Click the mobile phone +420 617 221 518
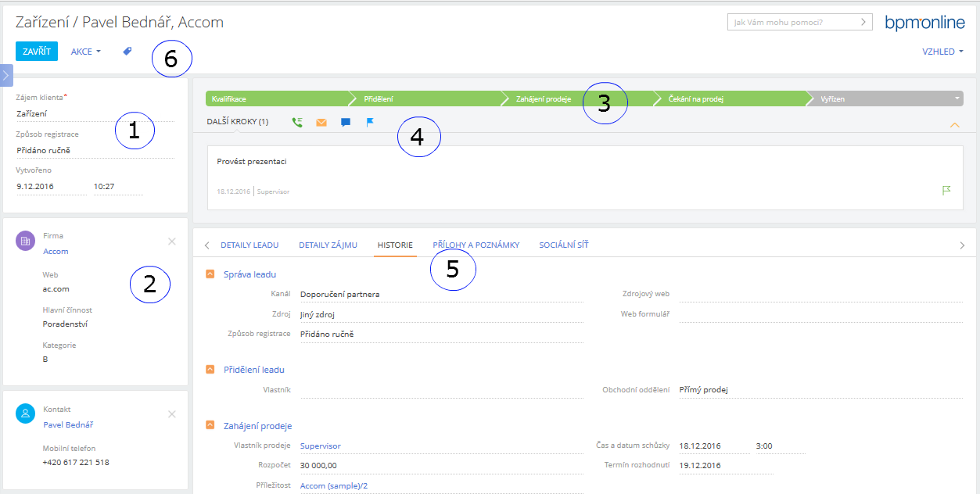Viewport: 980px width, 494px height. click(76, 462)
